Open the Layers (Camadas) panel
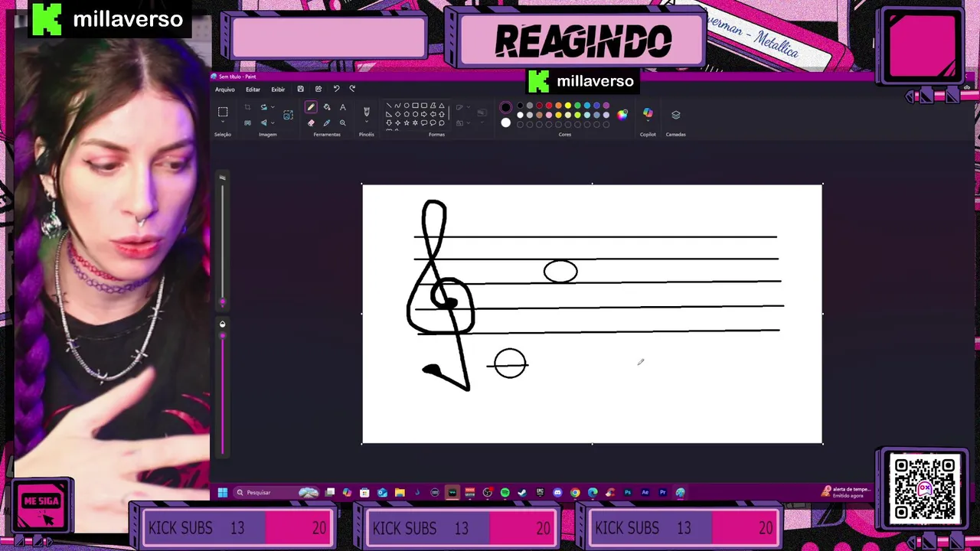This screenshot has height=551, width=980. pyautogui.click(x=675, y=115)
